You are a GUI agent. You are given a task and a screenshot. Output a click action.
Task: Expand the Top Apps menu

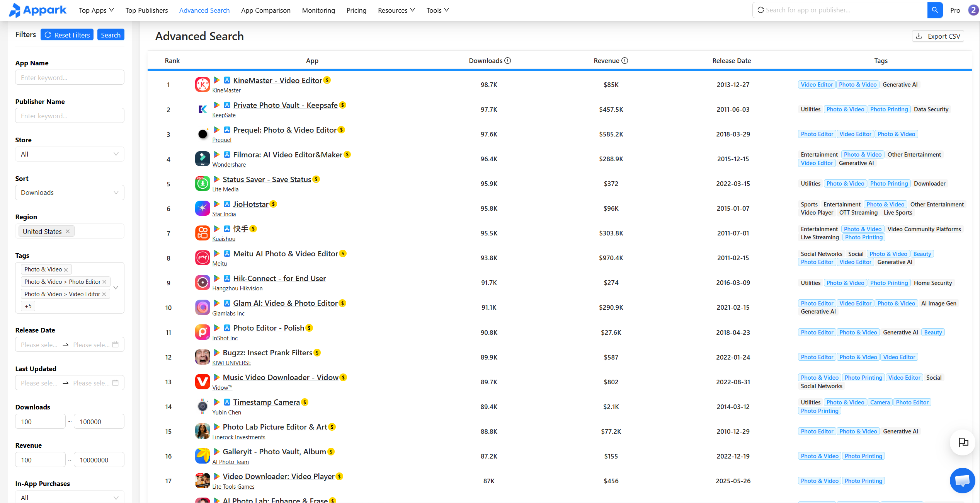[96, 10]
